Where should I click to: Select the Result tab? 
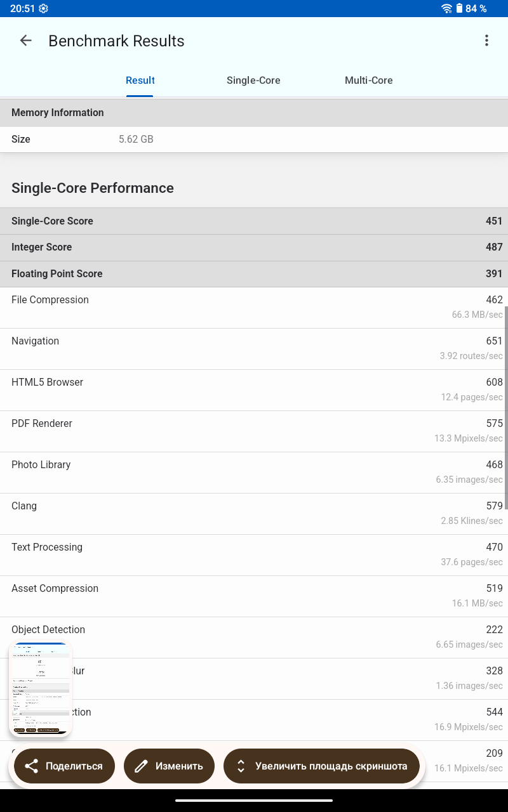coord(140,81)
